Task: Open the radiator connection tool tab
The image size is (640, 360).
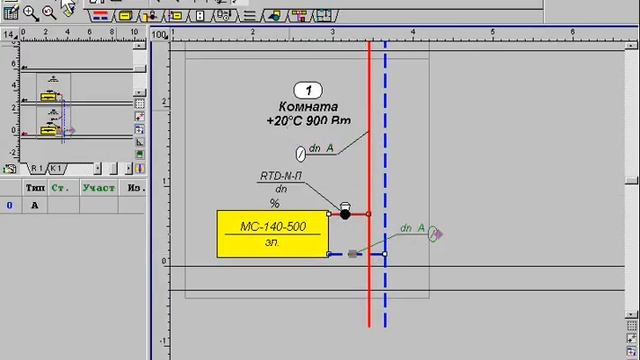Action: pyautogui.click(x=176, y=16)
